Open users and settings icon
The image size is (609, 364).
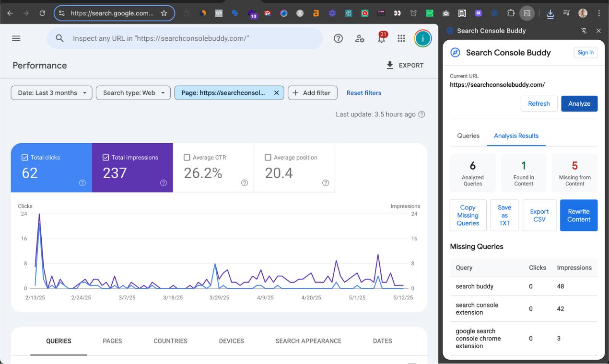point(360,38)
